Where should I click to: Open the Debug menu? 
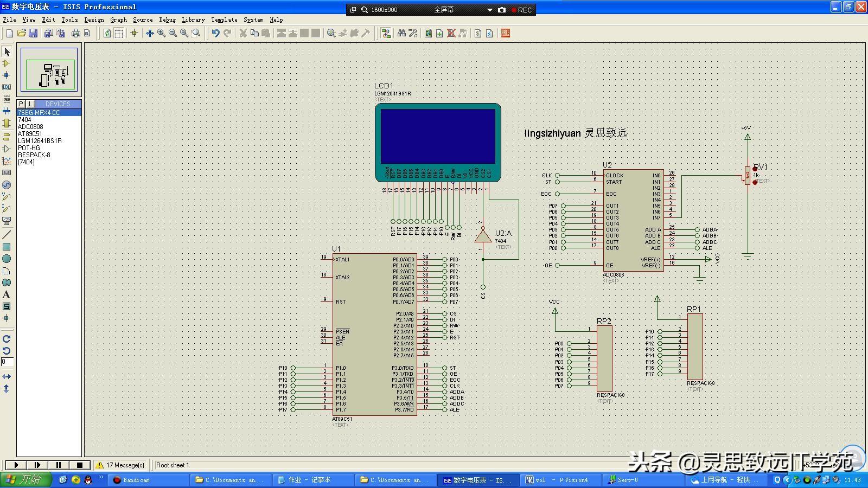[x=167, y=20]
